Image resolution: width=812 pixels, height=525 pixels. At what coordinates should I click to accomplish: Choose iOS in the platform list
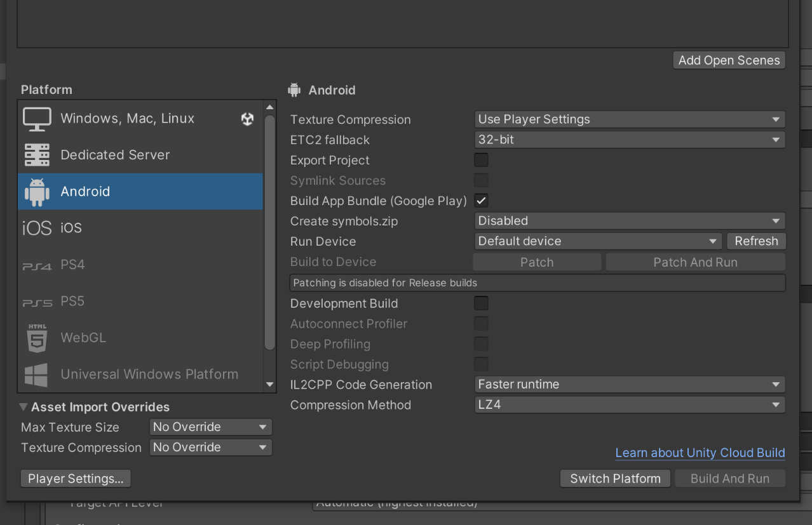(x=140, y=228)
